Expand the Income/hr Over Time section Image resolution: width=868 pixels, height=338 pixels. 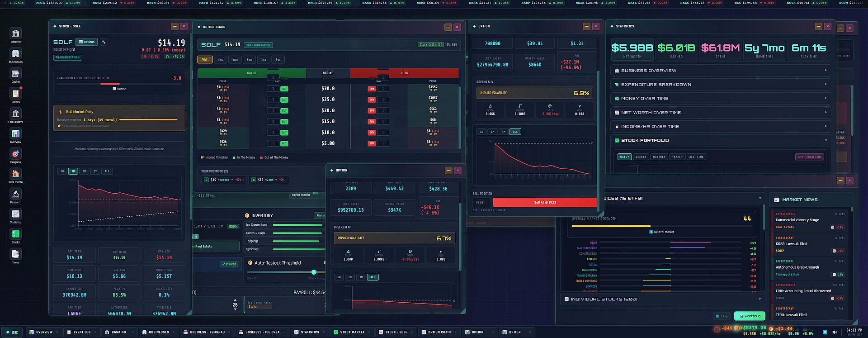[722, 127]
